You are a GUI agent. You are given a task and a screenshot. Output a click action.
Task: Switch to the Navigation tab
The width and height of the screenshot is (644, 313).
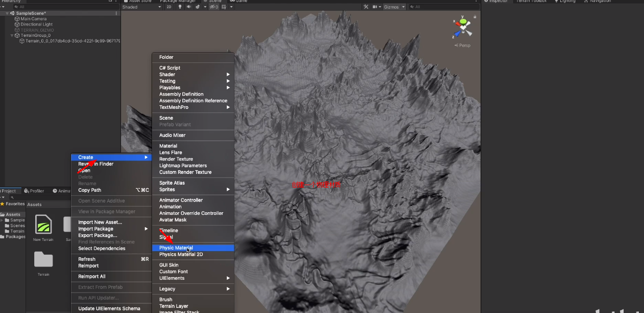click(x=597, y=2)
